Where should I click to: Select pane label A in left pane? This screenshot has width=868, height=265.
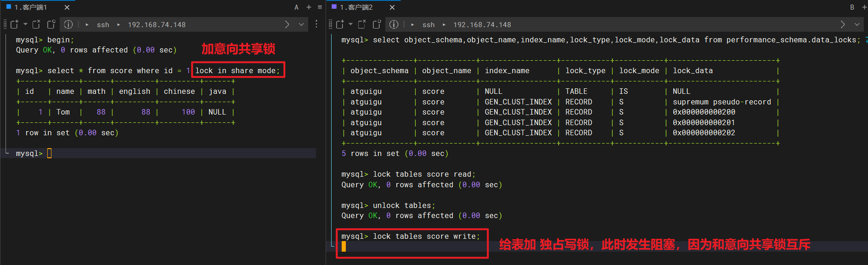tap(297, 7)
